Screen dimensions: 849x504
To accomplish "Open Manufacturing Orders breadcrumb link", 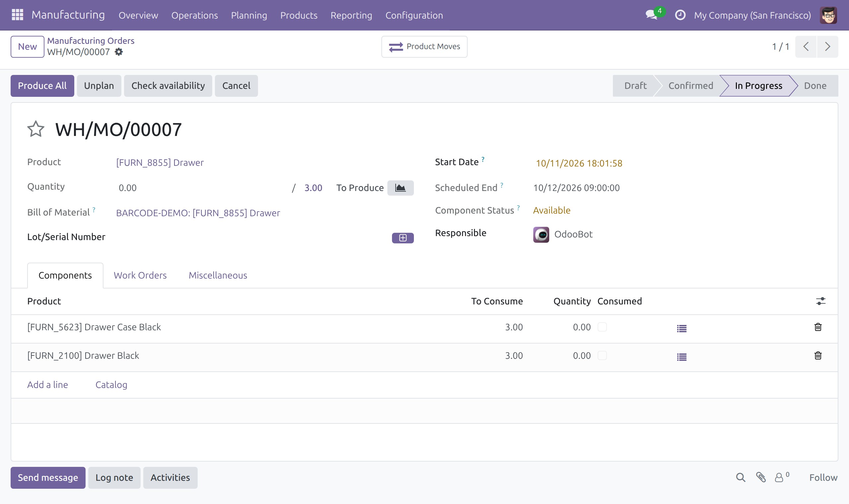I will pos(91,41).
